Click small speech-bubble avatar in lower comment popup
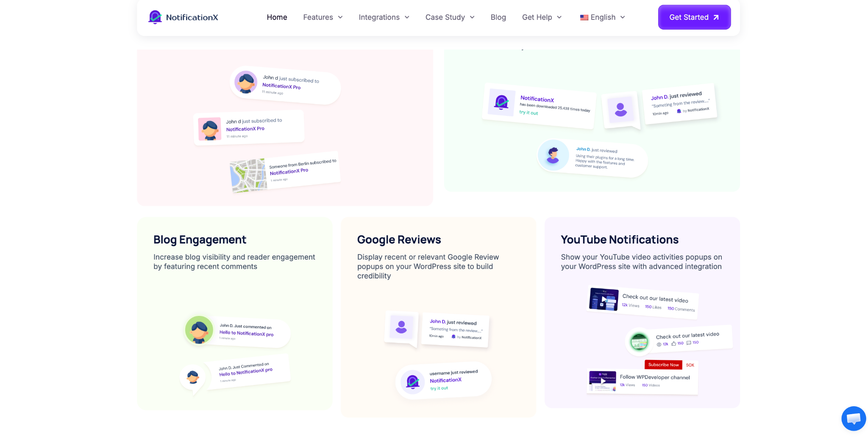868x440 pixels. pos(193,377)
